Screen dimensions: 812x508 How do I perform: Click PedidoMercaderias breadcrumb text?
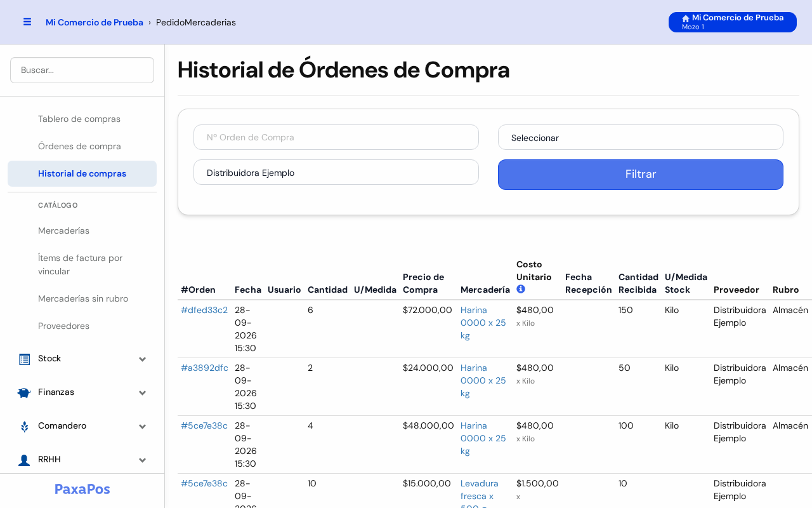coord(196,22)
